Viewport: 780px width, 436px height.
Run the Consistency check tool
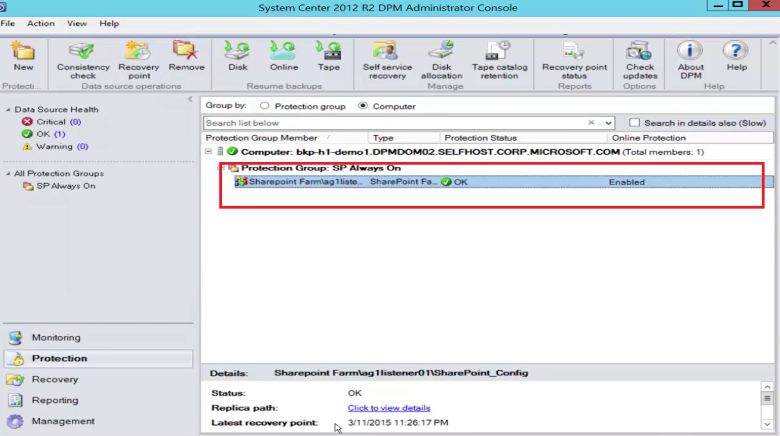point(83,61)
